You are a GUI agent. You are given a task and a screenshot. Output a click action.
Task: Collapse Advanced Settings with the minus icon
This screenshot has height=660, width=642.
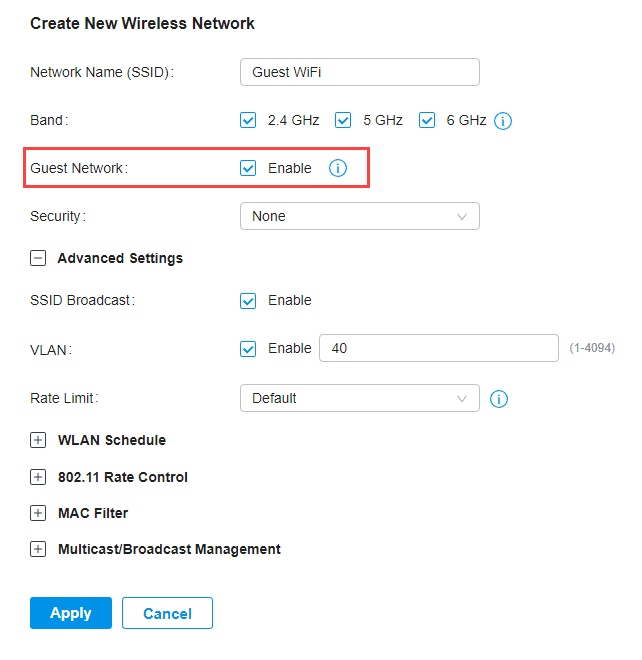tap(38, 258)
